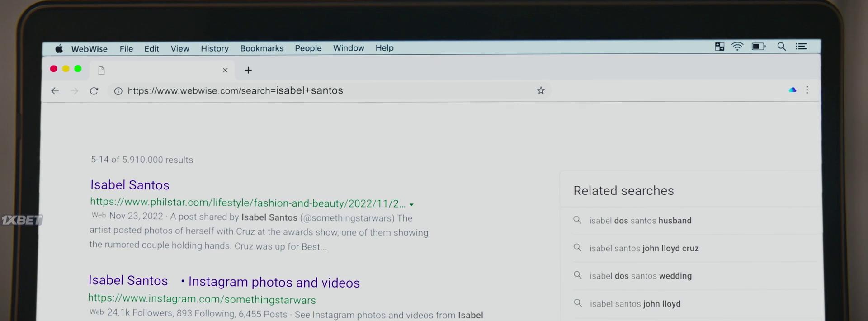The image size is (868, 321).
Task: Open the File menu
Action: 126,49
